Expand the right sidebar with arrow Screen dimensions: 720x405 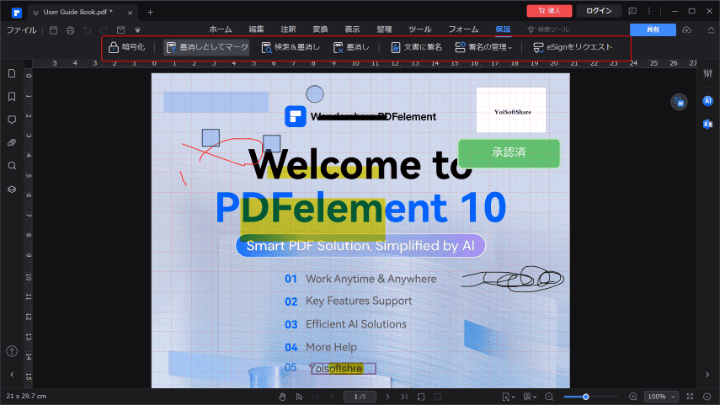pos(708,375)
